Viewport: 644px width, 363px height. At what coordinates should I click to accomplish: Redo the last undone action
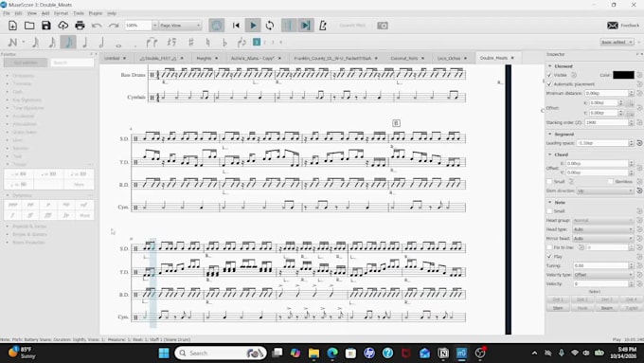click(114, 26)
